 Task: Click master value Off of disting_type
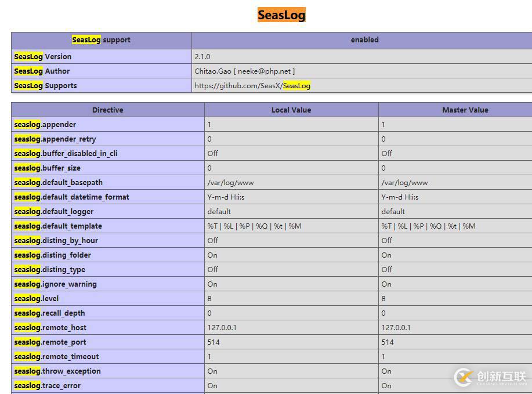pos(387,269)
